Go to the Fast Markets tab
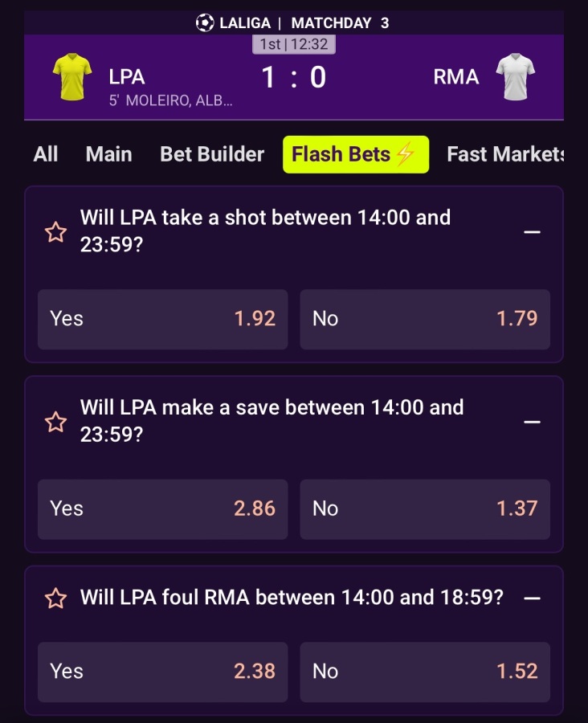This screenshot has width=588, height=723. tap(505, 154)
